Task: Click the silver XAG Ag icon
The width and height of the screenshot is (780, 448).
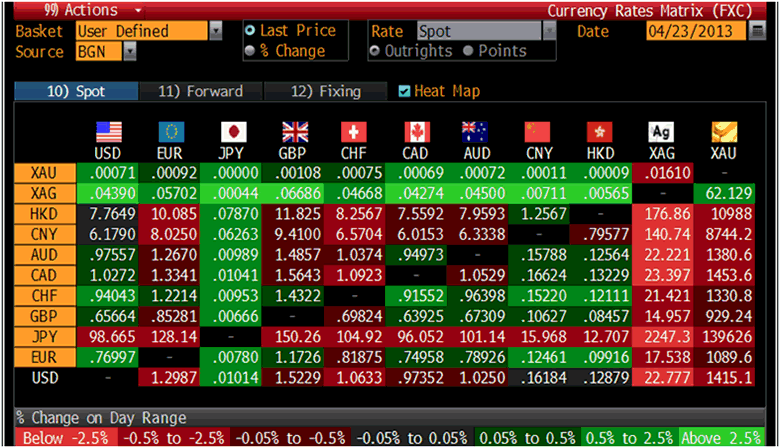Action: [x=661, y=132]
